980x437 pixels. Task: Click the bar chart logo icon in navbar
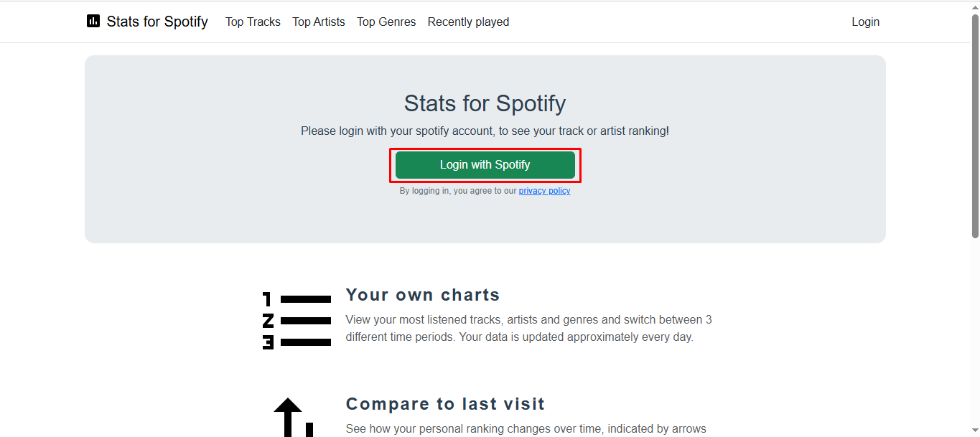coord(93,21)
